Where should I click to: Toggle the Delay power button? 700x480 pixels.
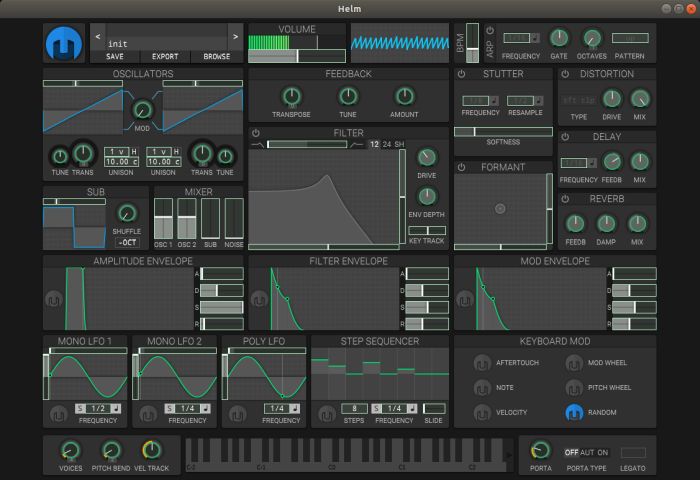coord(565,137)
